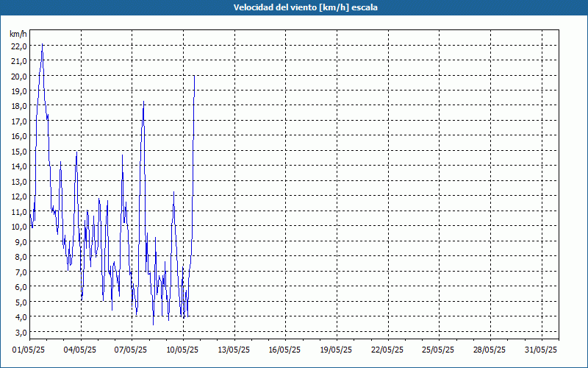Select the 28/05/25 date label
The image size is (588, 368).
[x=490, y=350]
